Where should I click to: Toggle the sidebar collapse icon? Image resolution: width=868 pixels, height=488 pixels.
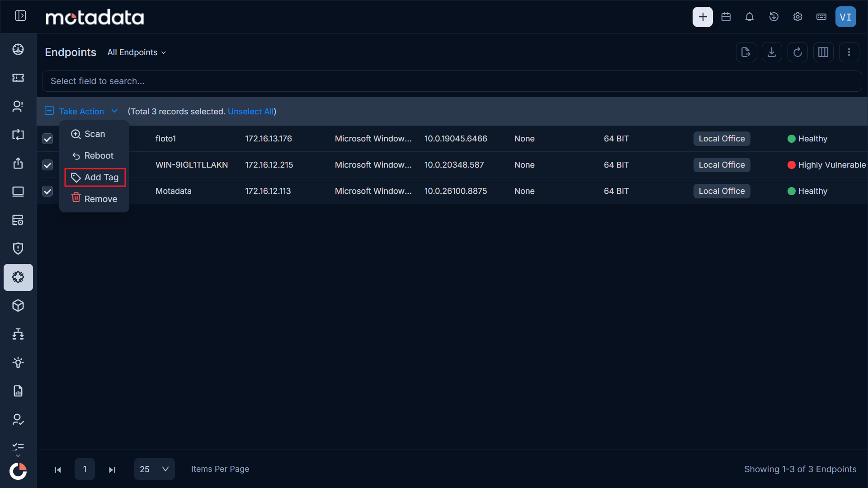[20, 16]
